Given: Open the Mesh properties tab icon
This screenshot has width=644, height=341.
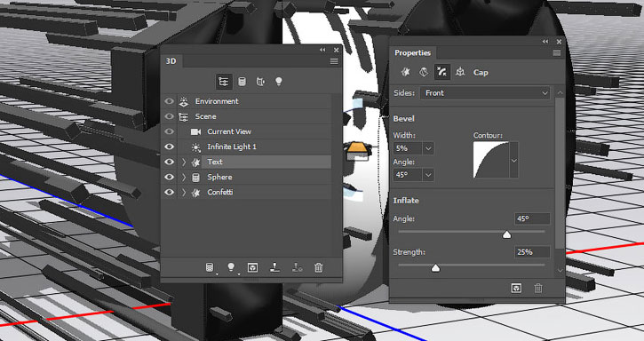Looking at the screenshot, I should [405, 72].
